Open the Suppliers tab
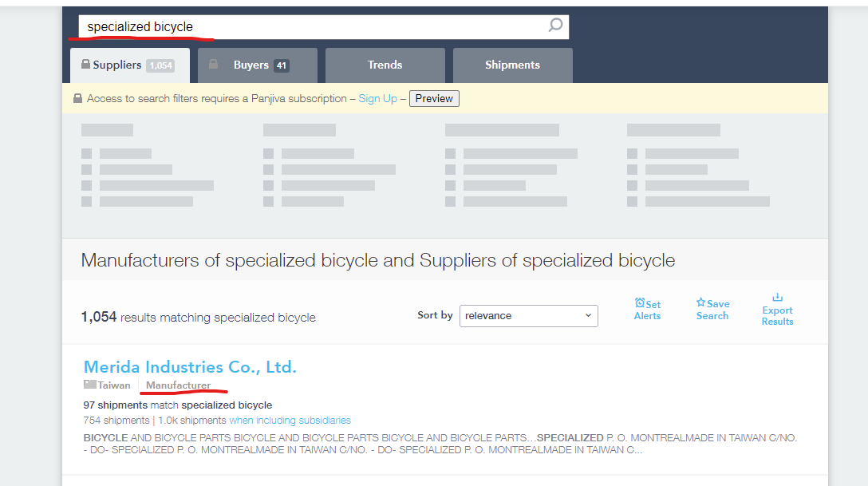Viewport: 868px width, 486px height. [x=130, y=65]
